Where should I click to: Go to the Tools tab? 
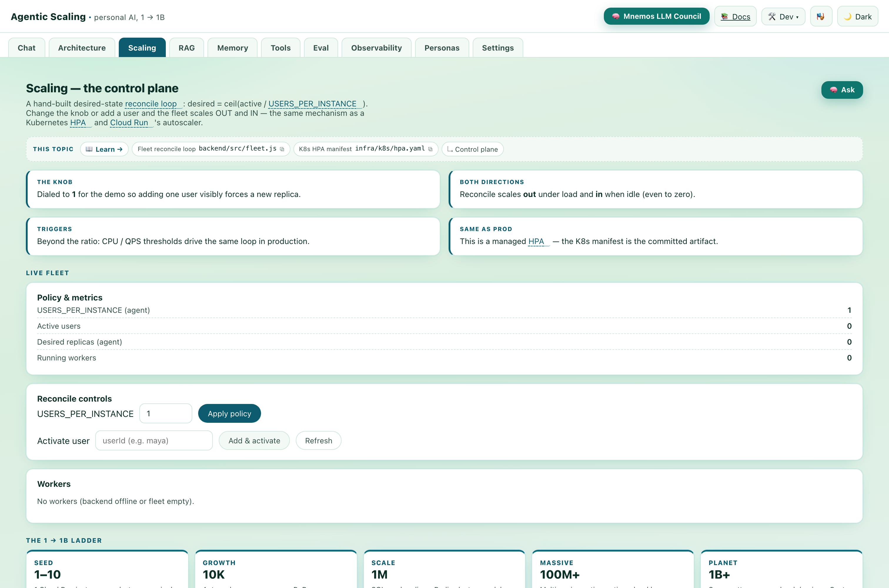coord(280,48)
